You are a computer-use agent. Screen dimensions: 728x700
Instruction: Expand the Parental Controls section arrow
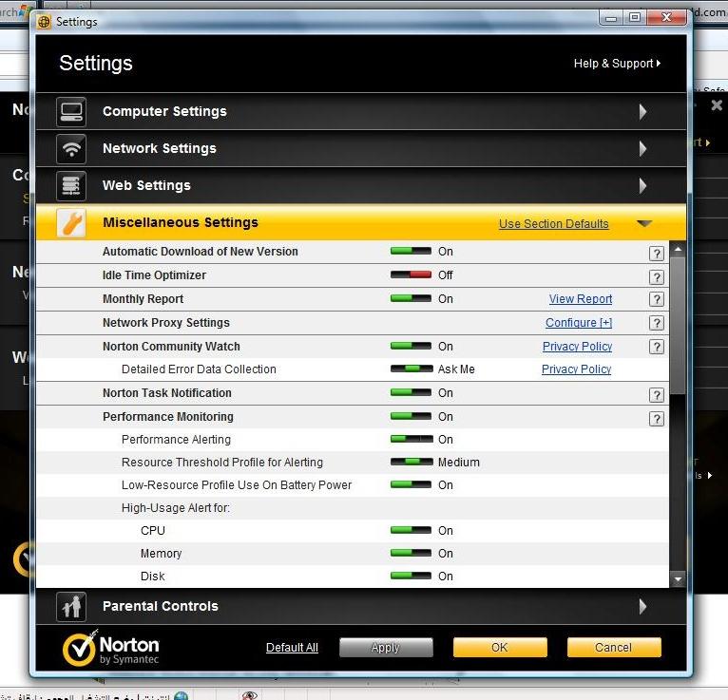(643, 606)
